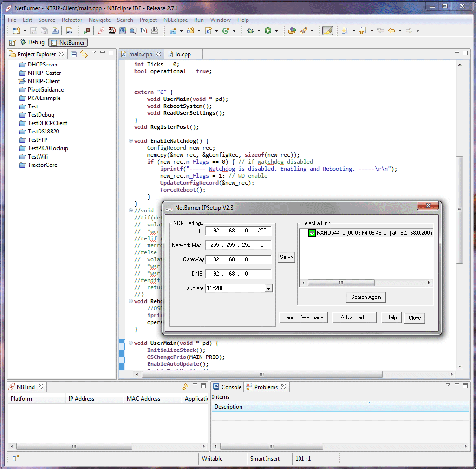Switch to the io.cpp editor tab
476x469 pixels.
pos(183,54)
